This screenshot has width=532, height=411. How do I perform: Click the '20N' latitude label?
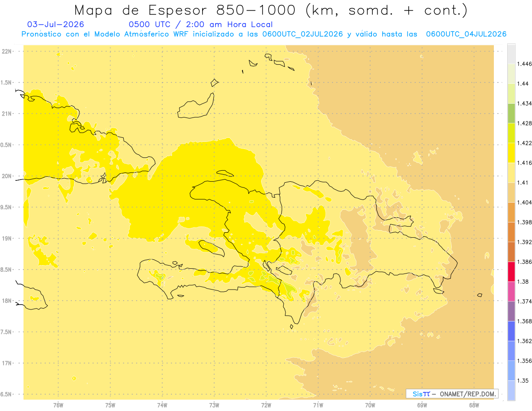point(7,176)
